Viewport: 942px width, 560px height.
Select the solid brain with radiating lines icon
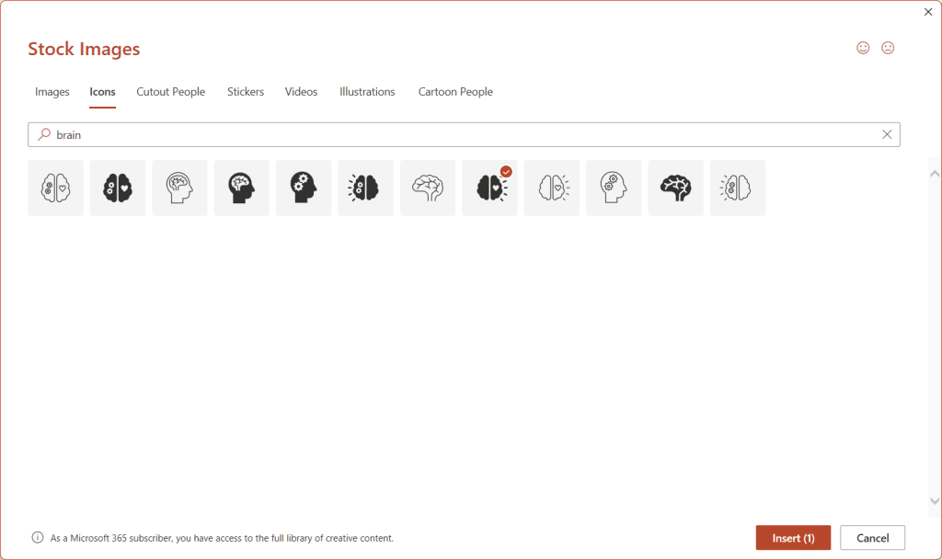tap(365, 188)
